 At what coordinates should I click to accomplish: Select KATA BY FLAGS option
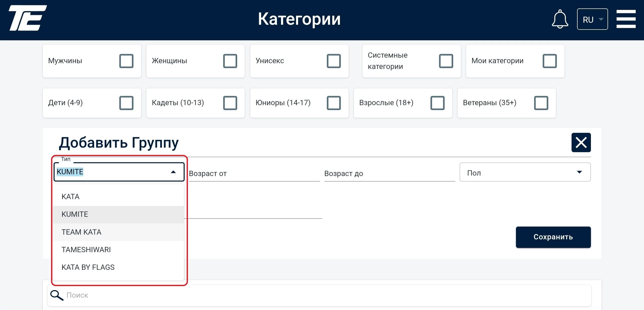118,267
